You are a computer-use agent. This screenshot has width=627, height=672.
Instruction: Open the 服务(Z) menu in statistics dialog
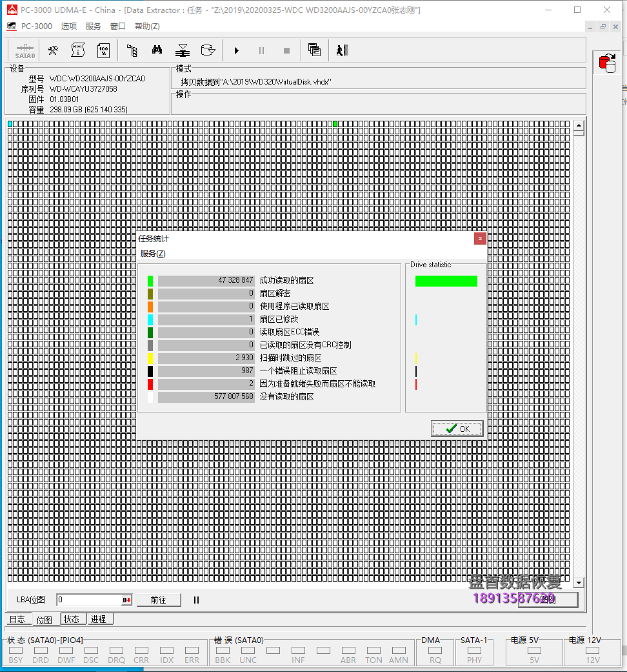(x=153, y=254)
